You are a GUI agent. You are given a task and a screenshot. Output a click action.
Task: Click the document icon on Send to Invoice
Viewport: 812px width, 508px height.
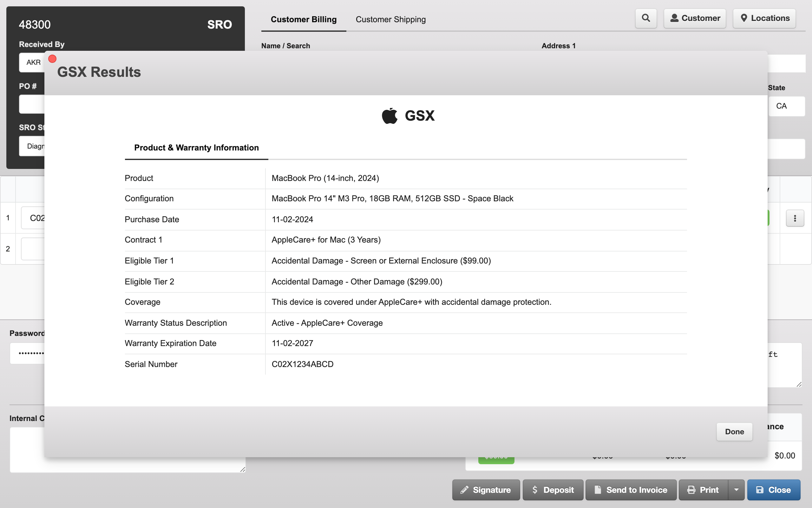pyautogui.click(x=598, y=490)
